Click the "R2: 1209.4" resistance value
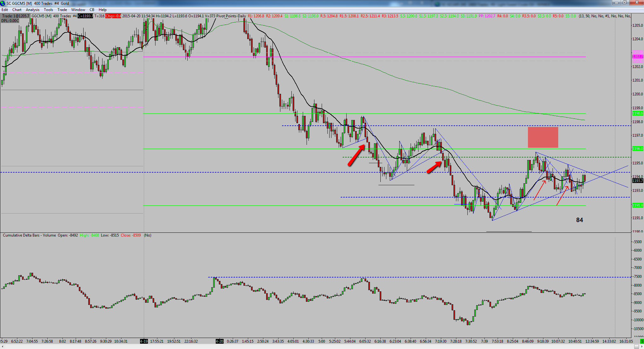This screenshot has height=349, width=644. [274, 16]
